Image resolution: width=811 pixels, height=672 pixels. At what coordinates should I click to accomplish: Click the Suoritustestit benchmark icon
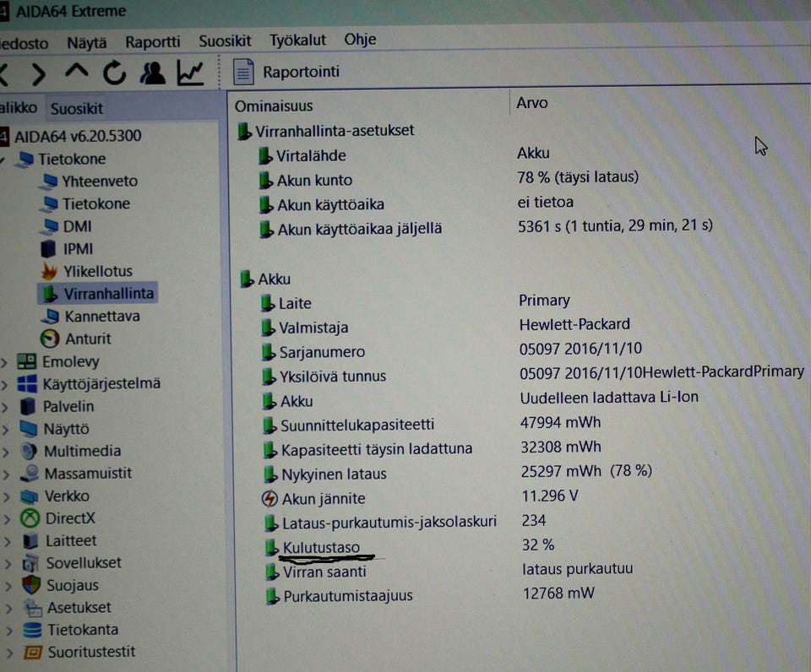(33, 653)
